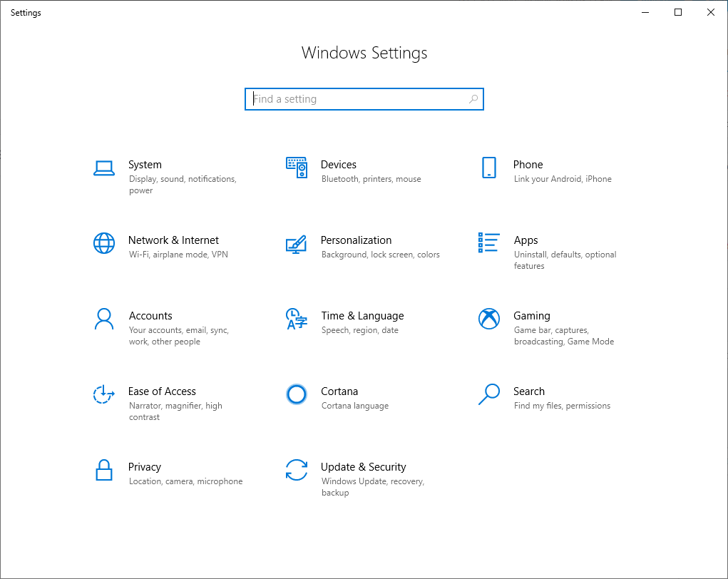Image resolution: width=728 pixels, height=579 pixels.
Task: Open the Apps list icon
Action: 489,243
